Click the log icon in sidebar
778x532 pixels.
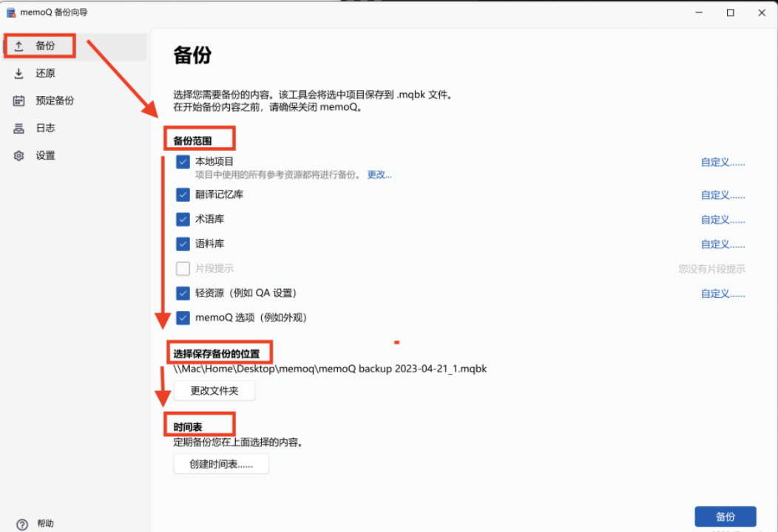coord(18,129)
